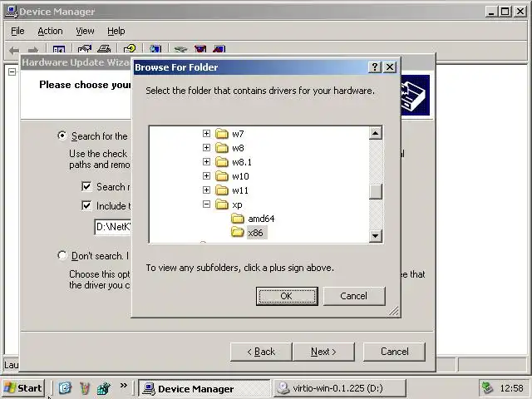The image size is (532, 399).
Task: Click the system tray network icon
Action: (x=488, y=388)
